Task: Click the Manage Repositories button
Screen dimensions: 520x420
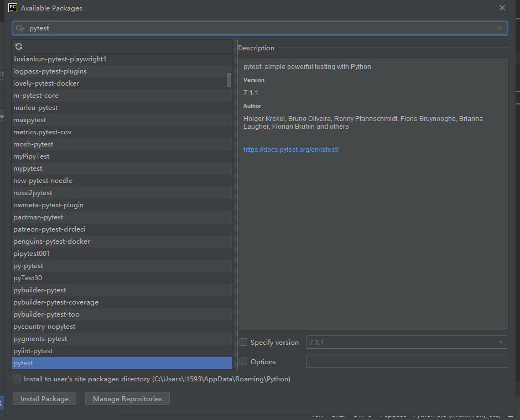Action: point(127,398)
